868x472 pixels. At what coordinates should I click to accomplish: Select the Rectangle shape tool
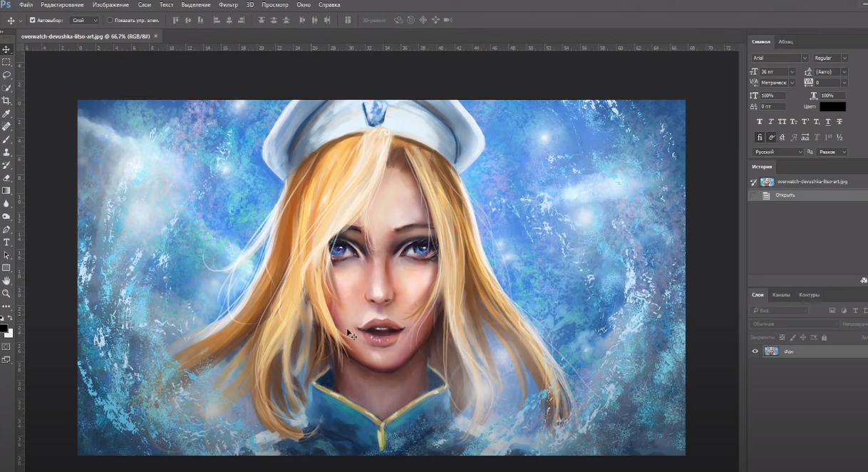[x=6, y=267]
